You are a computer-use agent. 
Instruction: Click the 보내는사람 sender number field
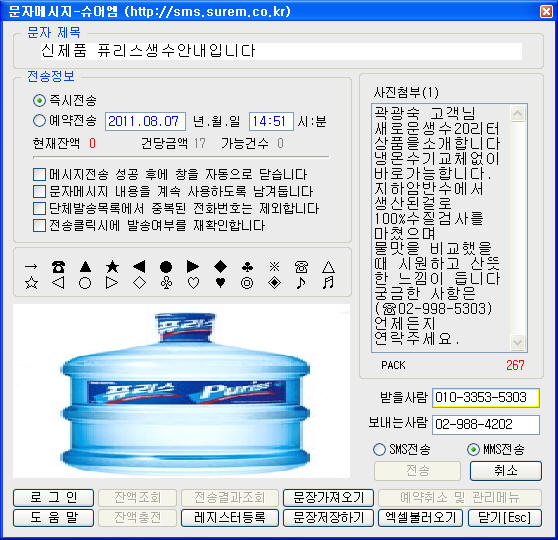coord(486,425)
